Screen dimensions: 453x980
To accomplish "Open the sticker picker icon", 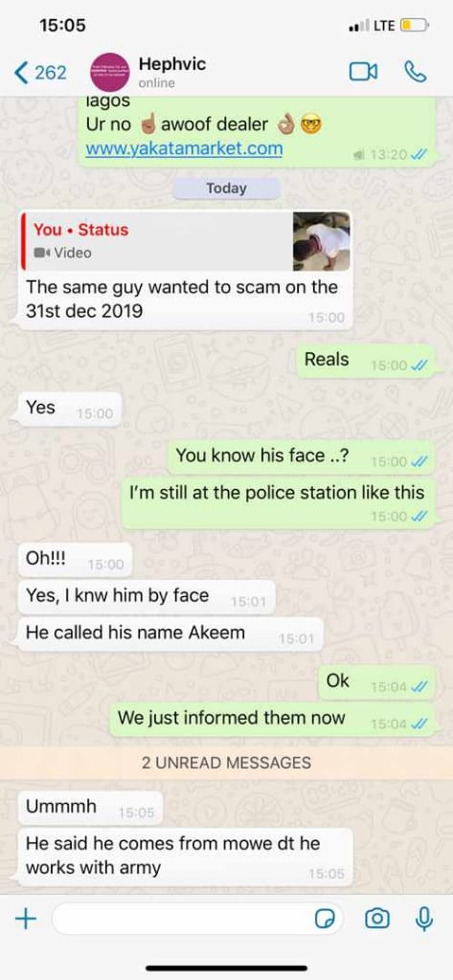I will (326, 919).
